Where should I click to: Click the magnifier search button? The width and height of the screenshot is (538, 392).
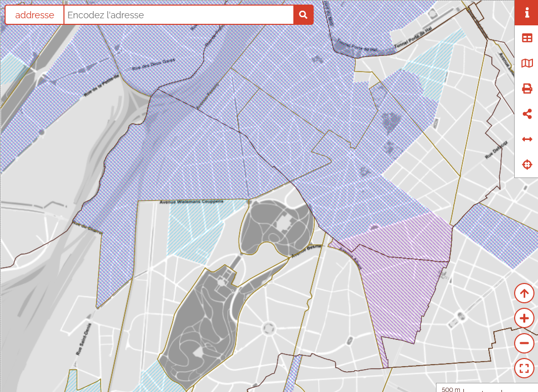pos(304,15)
